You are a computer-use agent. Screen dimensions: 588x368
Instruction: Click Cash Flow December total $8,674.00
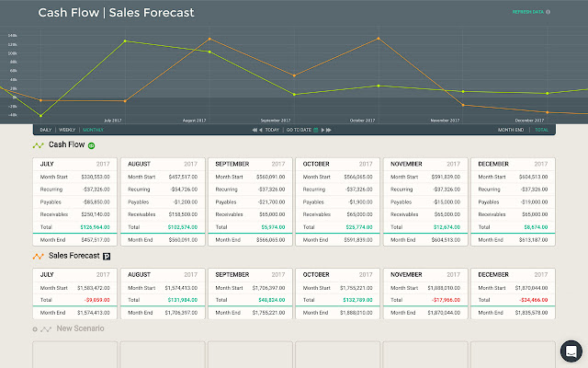click(536, 227)
